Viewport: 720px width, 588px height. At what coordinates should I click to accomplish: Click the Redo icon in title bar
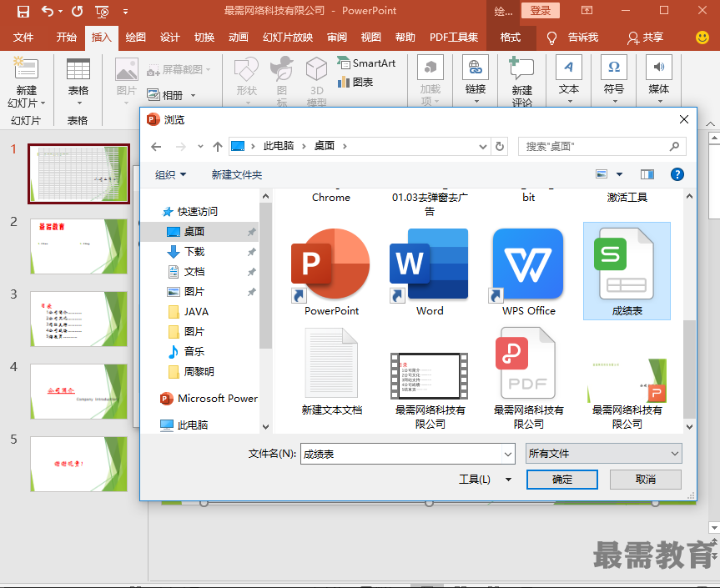tap(77, 11)
